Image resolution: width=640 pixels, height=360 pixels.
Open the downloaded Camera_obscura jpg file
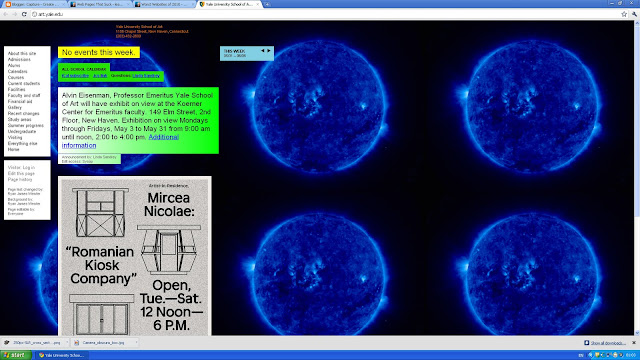point(101,343)
